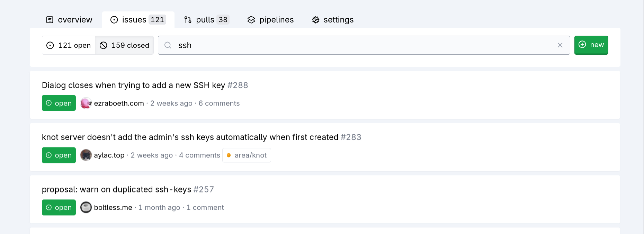
Task: Show the 121 open issues
Action: (69, 45)
